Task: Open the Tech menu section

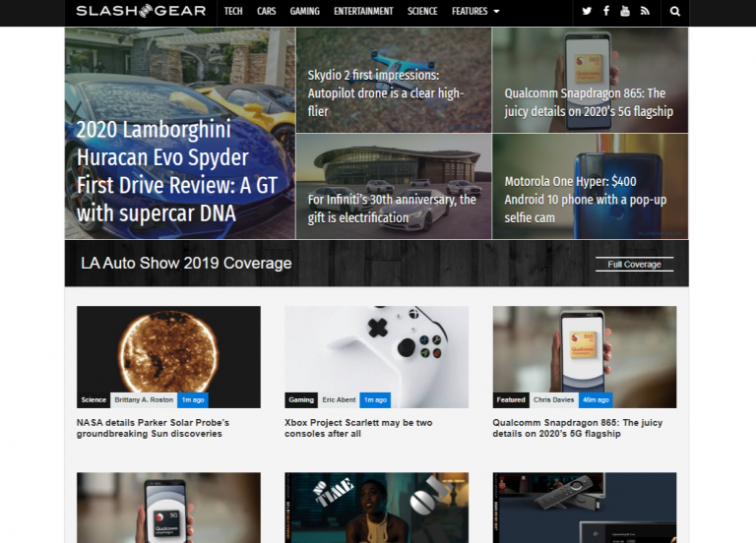Action: point(233,11)
